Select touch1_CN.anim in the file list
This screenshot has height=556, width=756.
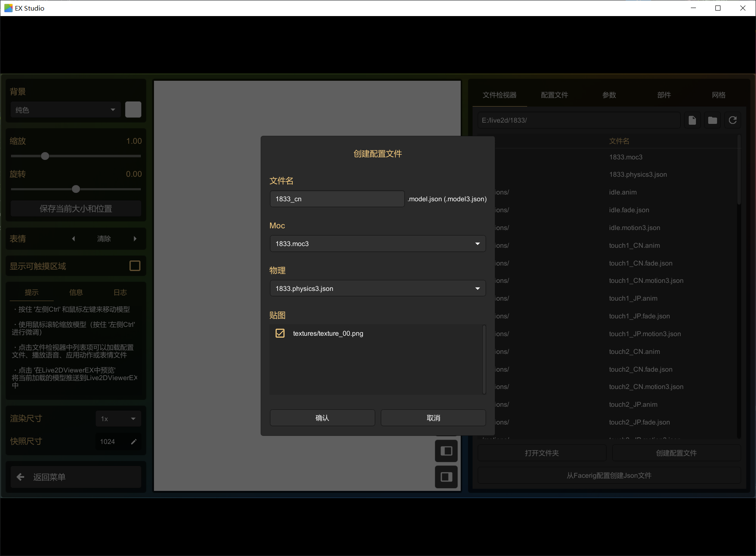(635, 246)
